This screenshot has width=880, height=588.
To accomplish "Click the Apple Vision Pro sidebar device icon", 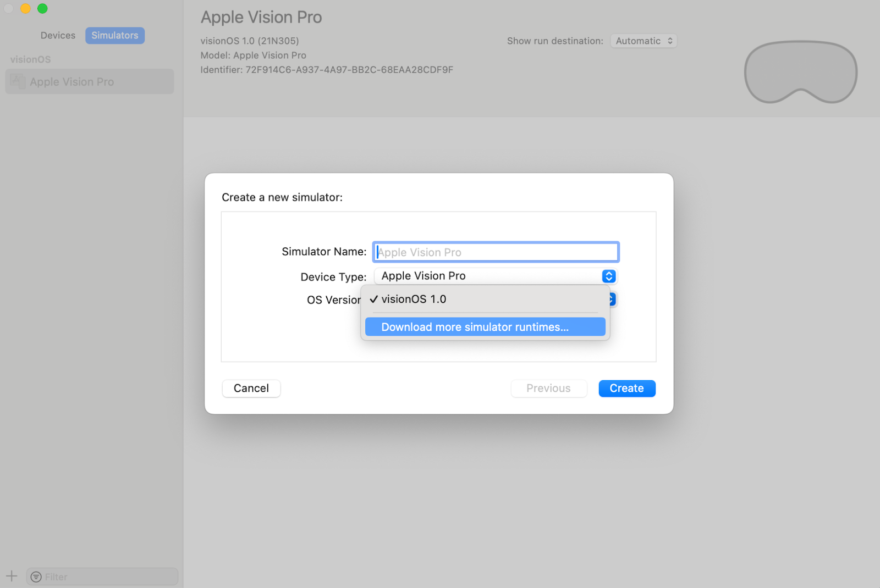I will (x=17, y=81).
